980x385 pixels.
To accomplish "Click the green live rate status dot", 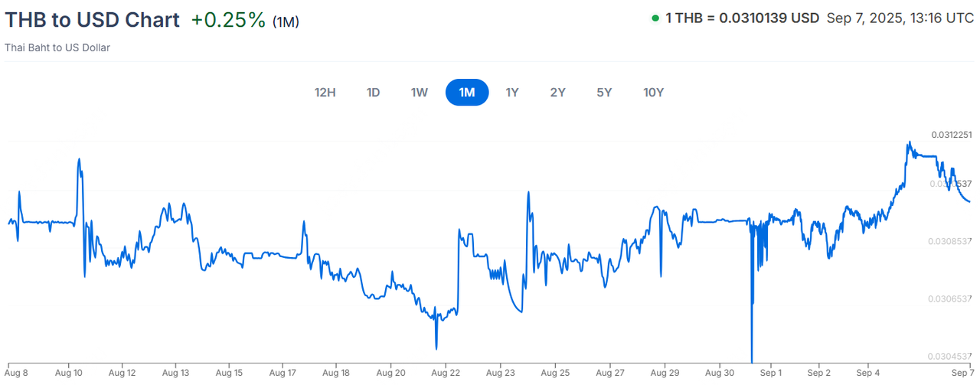I will click(655, 18).
